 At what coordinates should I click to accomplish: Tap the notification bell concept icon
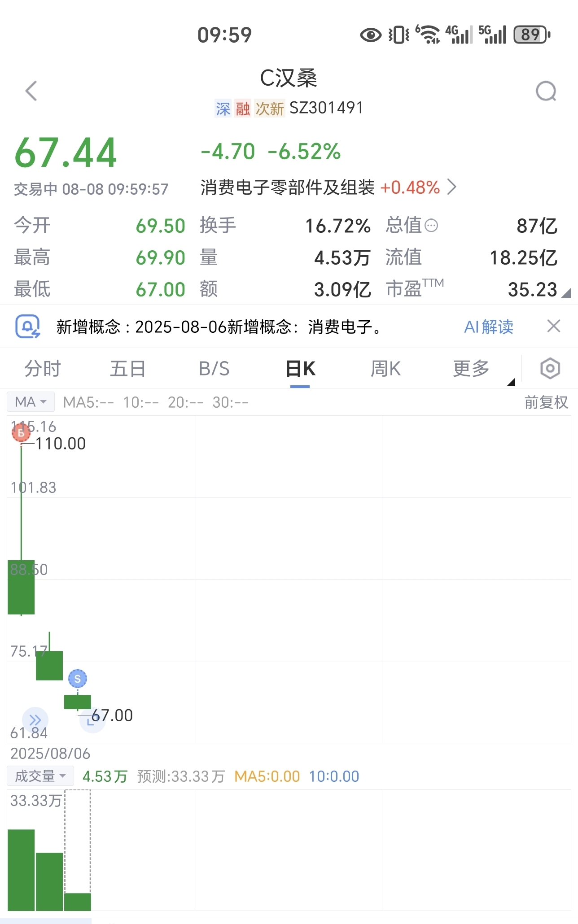(x=28, y=327)
